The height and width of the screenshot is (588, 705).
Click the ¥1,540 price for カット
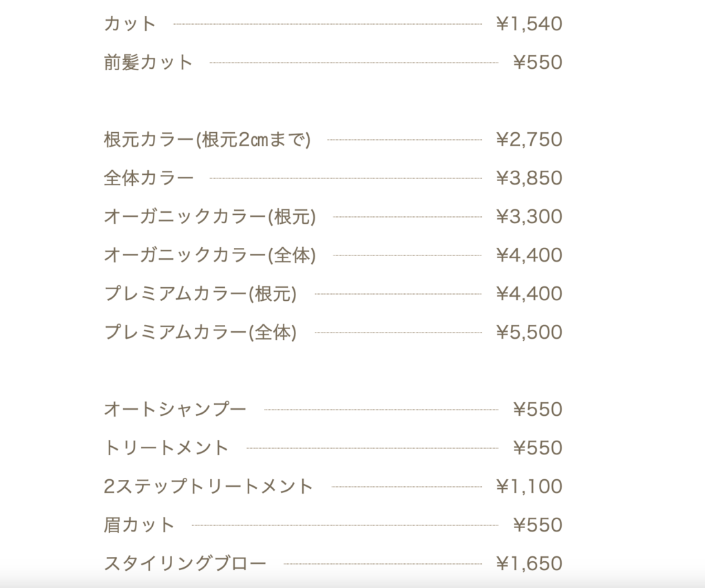(x=529, y=24)
